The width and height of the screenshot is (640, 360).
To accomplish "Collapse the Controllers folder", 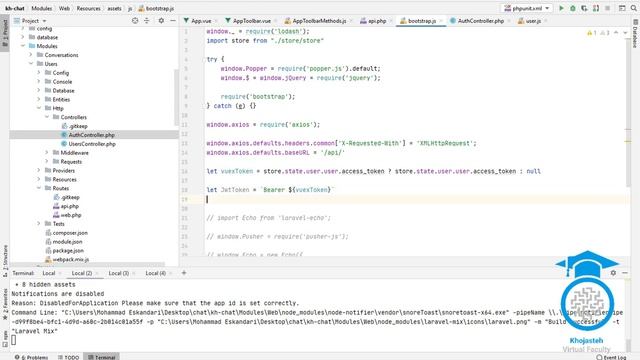I will coord(47,117).
